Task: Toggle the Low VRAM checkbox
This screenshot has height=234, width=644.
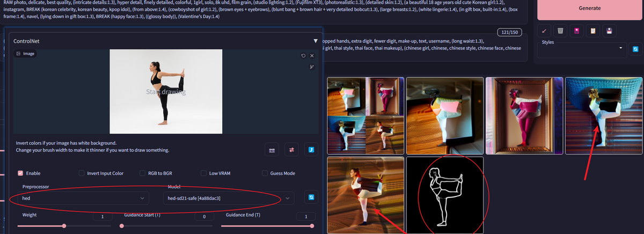Action: click(204, 173)
